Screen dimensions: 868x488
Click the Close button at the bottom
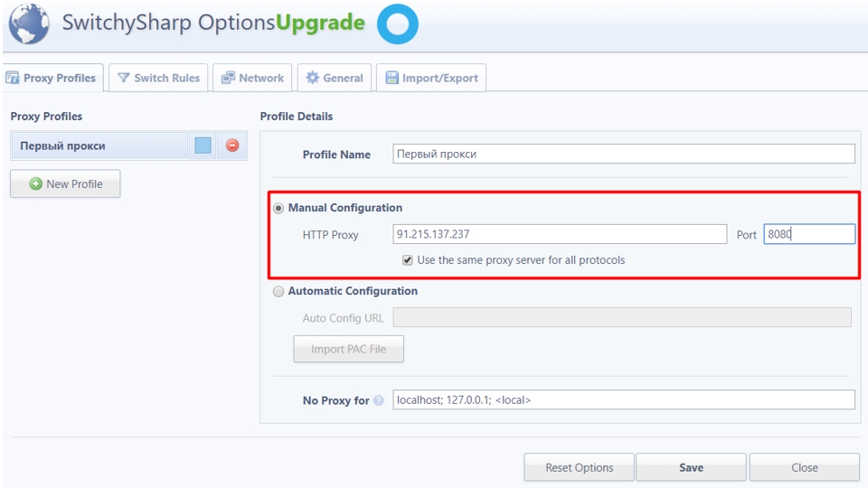pos(805,467)
